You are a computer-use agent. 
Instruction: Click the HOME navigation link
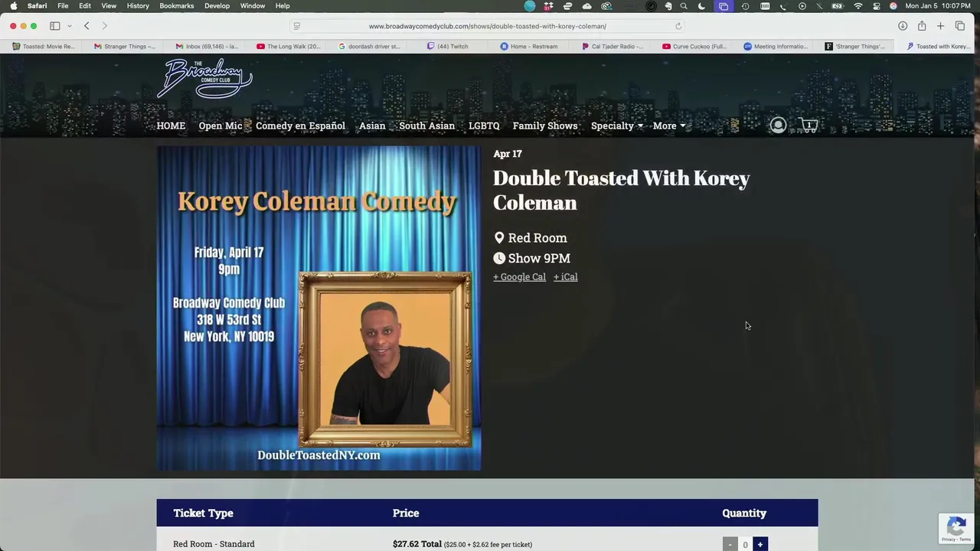(171, 126)
